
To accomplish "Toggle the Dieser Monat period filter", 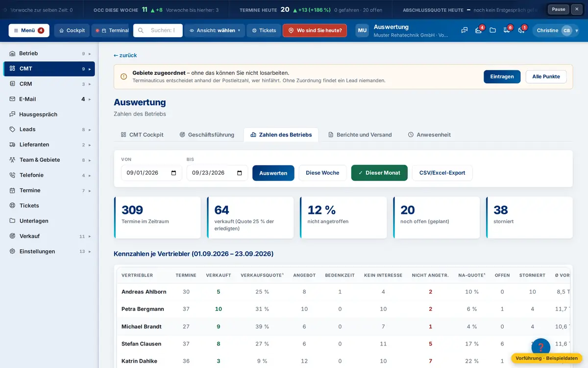I will (x=379, y=173).
